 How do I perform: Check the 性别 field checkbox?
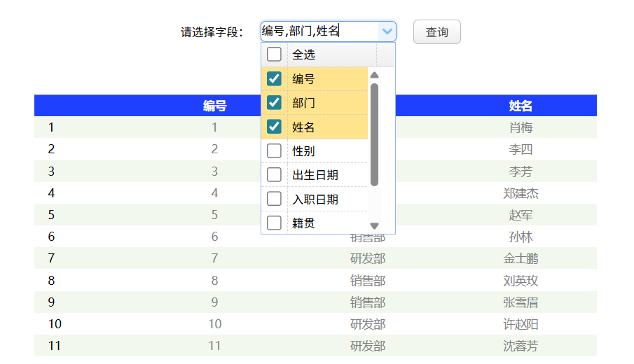point(274,150)
